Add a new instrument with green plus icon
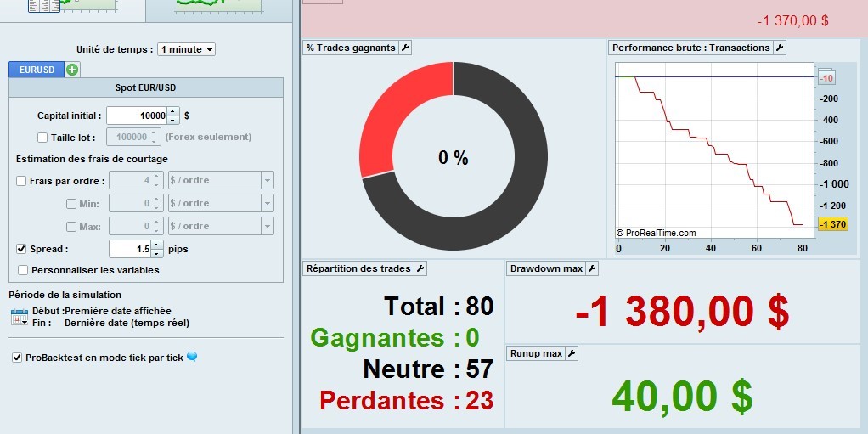Screen dimensions: 868x434 72,70
